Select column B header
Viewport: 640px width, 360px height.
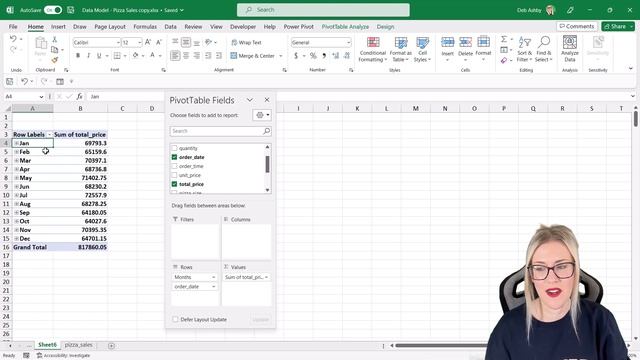coord(80,109)
